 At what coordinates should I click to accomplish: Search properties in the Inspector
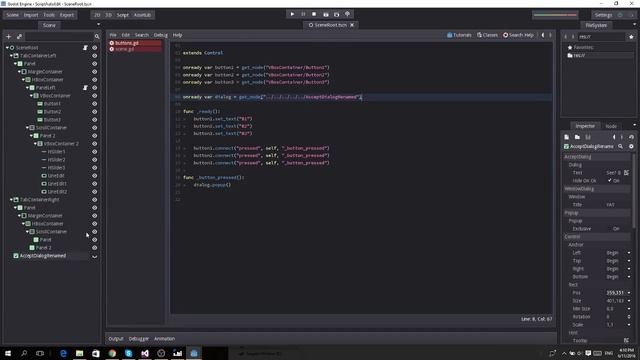point(620,146)
